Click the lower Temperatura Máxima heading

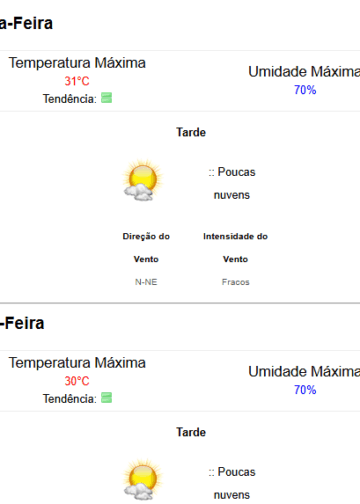pyautogui.click(x=77, y=363)
